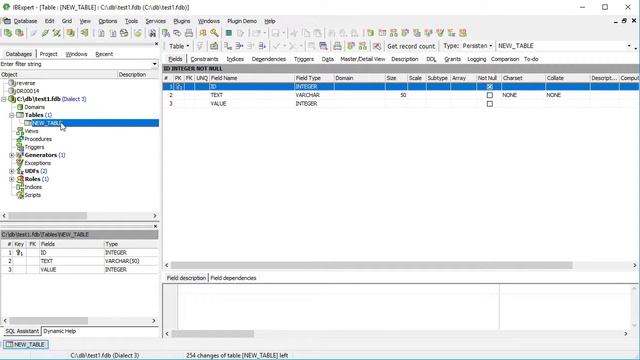The image size is (640, 360).
Task: Click the Scripts icon in database tree
Action: coord(20,195)
